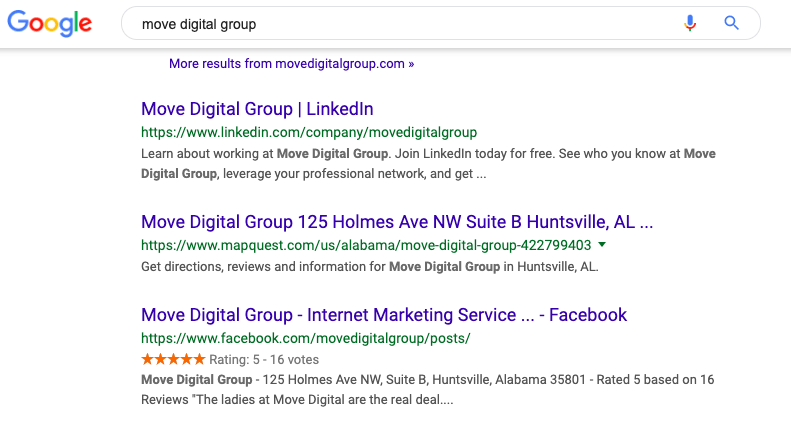
Task: Click the 'Rating: 5 - 16 votes' text
Action: (264, 360)
